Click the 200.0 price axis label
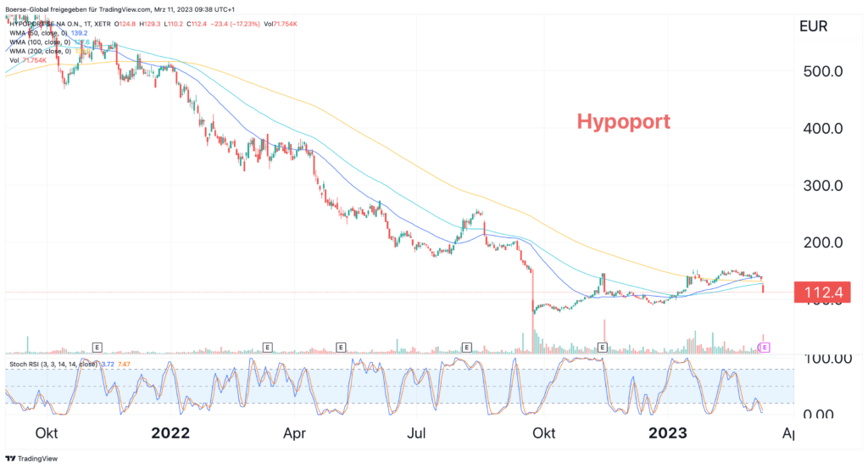Image resolution: width=868 pixels, height=468 pixels. point(823,242)
